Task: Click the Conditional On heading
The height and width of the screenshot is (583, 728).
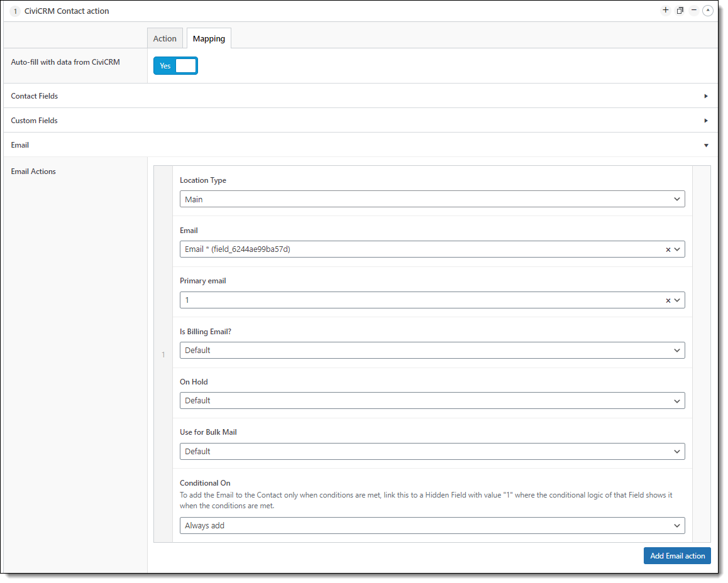Action: pyautogui.click(x=205, y=483)
